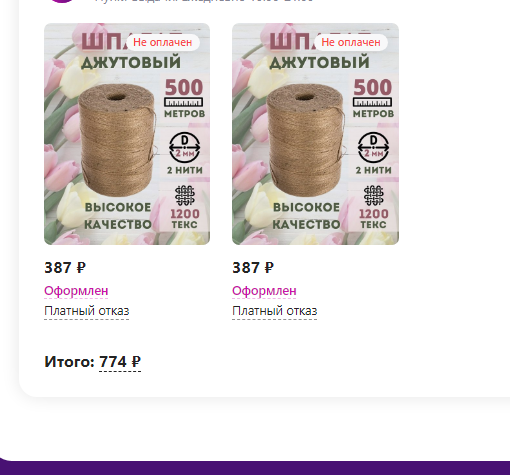Screen dimensions: 510x475
Task: Show 'Платный отказ' details for first product
Action: (86, 311)
